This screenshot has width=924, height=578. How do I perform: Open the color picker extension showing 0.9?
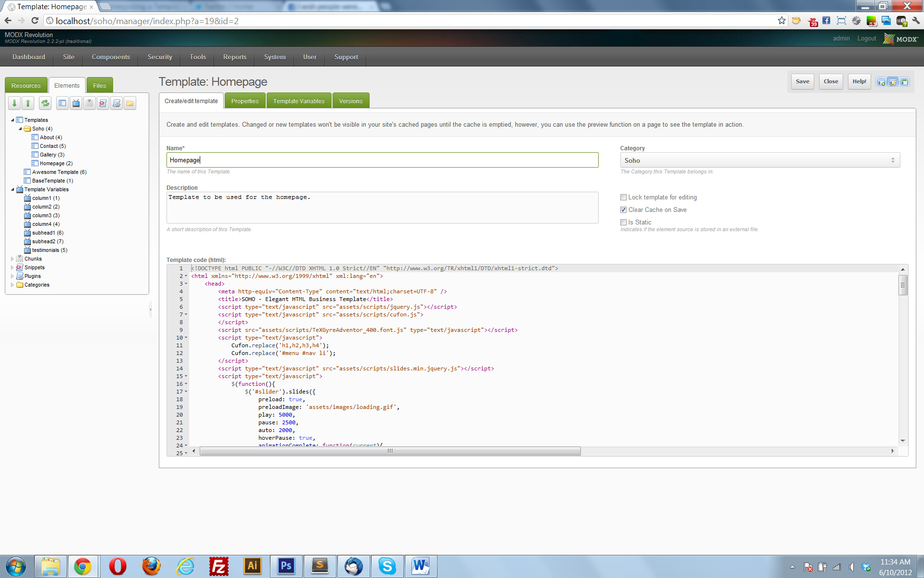pyautogui.click(x=872, y=21)
